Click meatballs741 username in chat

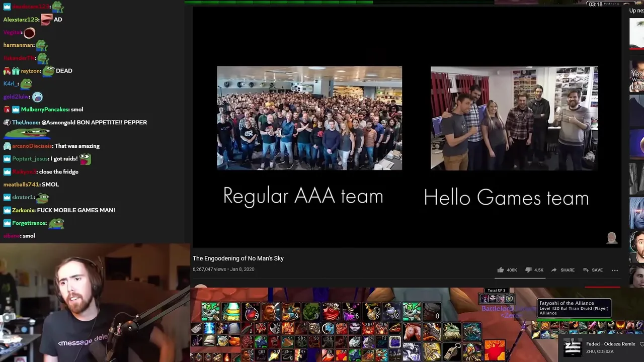[22, 185]
